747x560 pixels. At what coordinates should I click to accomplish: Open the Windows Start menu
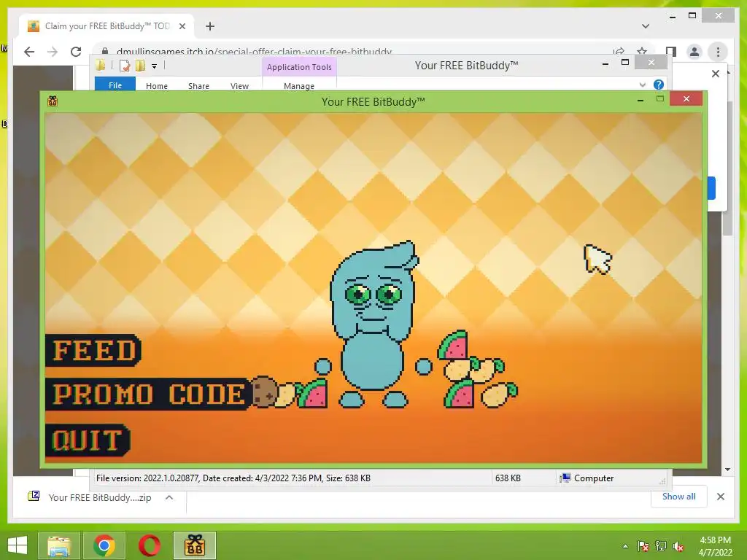(18, 545)
